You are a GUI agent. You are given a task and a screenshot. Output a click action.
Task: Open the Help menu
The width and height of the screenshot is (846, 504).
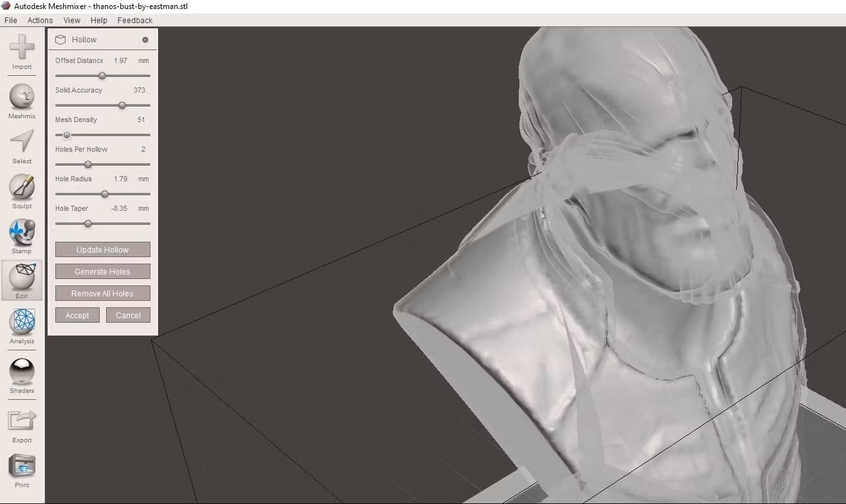[99, 20]
